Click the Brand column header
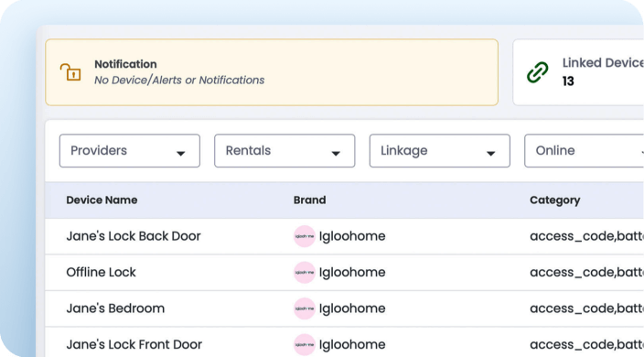The height and width of the screenshot is (357, 644). click(x=310, y=200)
